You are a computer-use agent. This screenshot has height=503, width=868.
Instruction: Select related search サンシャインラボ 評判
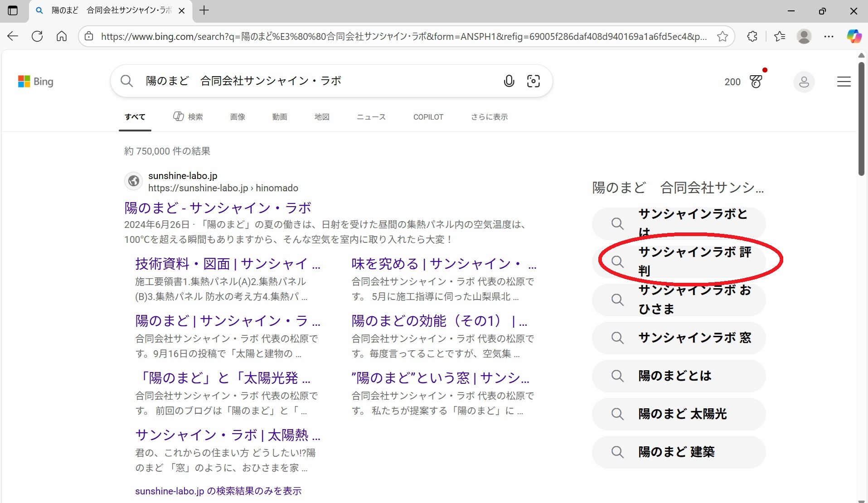(694, 261)
